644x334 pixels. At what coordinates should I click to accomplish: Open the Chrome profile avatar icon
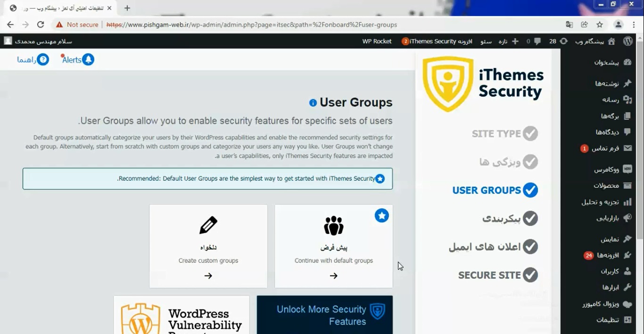(619, 25)
